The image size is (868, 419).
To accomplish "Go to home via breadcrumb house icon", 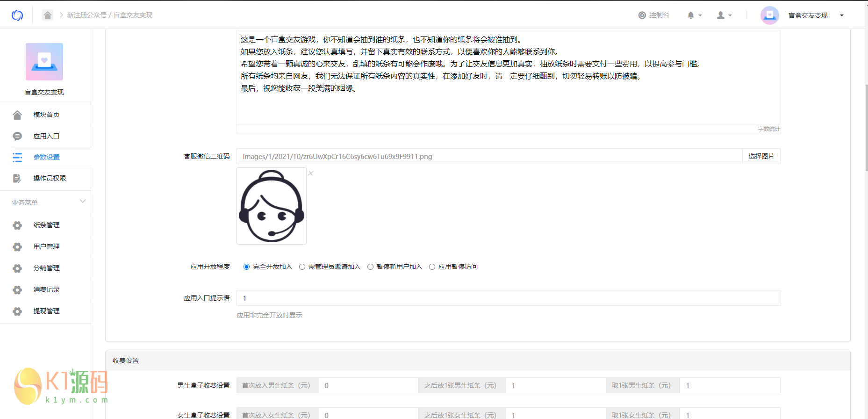I will coord(48,15).
